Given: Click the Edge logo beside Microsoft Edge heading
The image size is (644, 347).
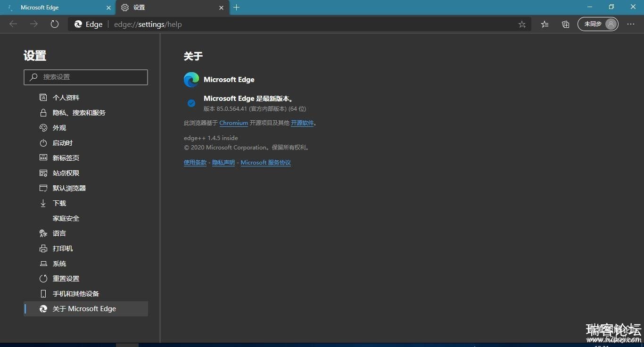Looking at the screenshot, I should [x=191, y=80].
